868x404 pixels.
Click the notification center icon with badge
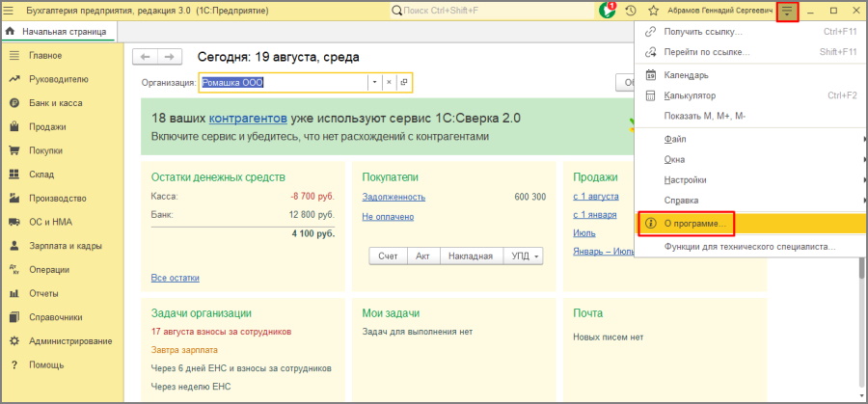point(608,10)
